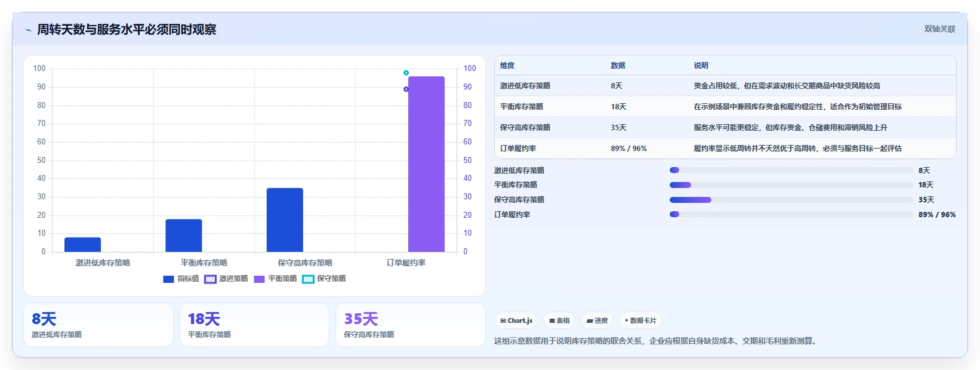
Task: Click the 双轴关联 tag in the header
Action: coord(939,29)
